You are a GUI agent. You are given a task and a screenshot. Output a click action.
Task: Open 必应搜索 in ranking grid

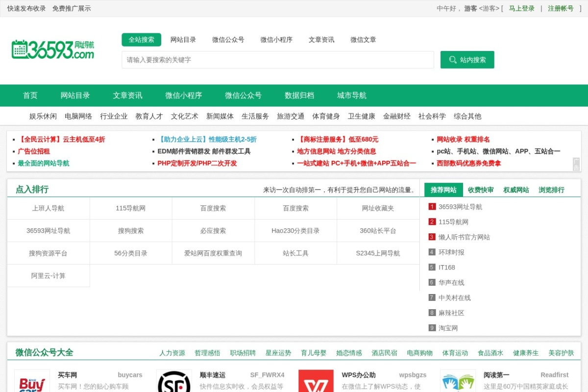(x=213, y=231)
